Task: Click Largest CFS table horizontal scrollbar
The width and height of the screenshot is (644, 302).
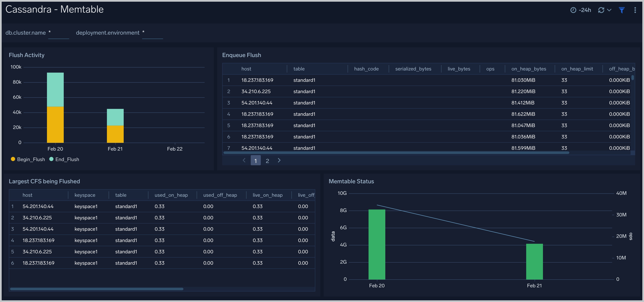Action: click(96, 289)
